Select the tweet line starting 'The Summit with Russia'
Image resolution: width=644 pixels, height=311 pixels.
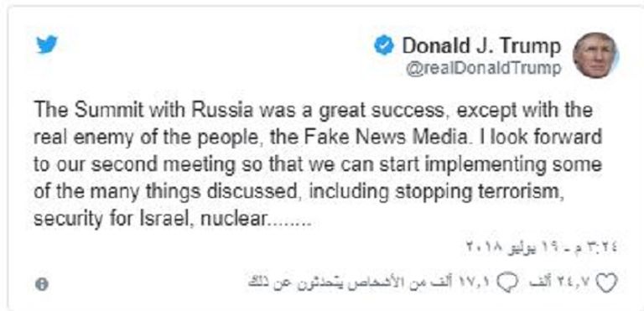click(313, 111)
